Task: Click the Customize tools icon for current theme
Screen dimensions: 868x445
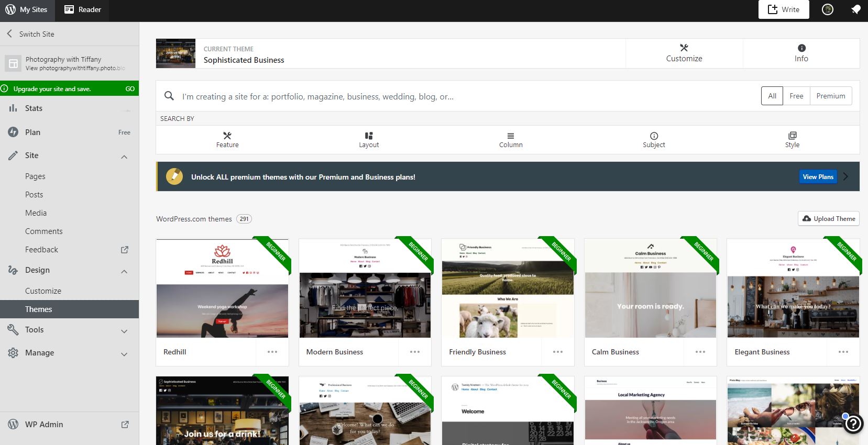Action: [684, 48]
